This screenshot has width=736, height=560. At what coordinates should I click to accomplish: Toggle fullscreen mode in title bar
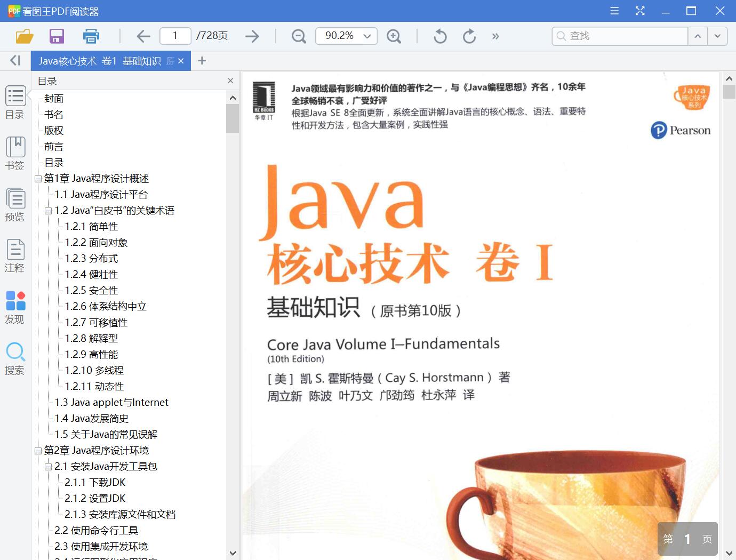pyautogui.click(x=640, y=11)
